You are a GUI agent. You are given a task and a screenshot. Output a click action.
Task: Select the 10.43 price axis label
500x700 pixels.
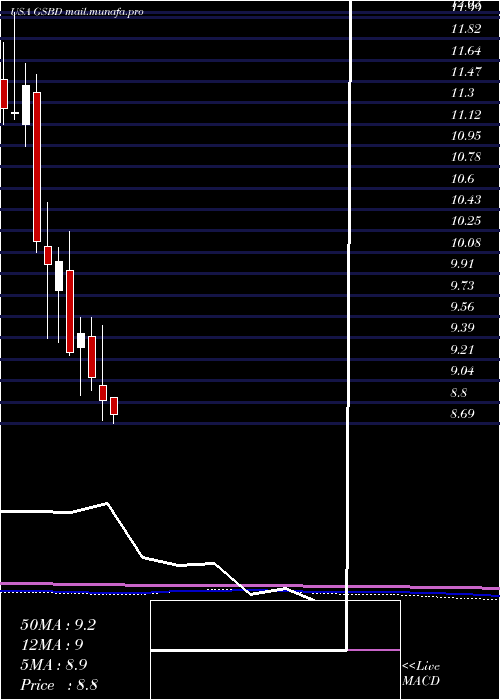[466, 200]
